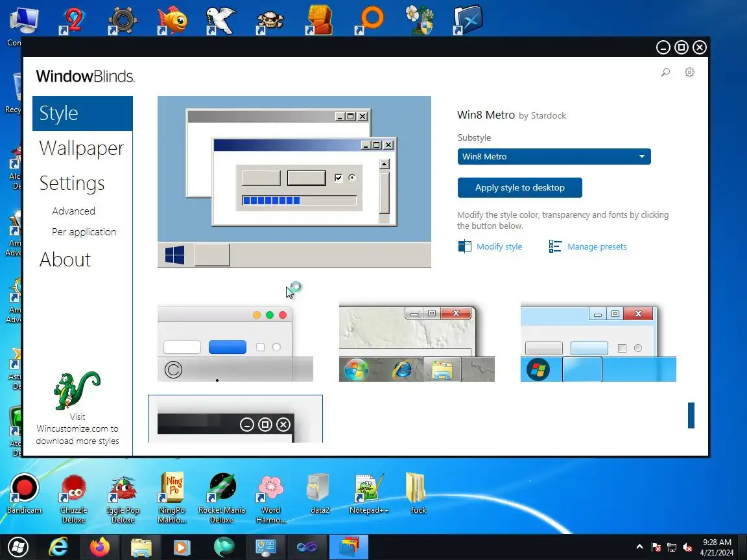Select the Mac-style skin thumbnail with colored dots
Image resolution: width=747 pixels, height=560 pixels.
235,344
